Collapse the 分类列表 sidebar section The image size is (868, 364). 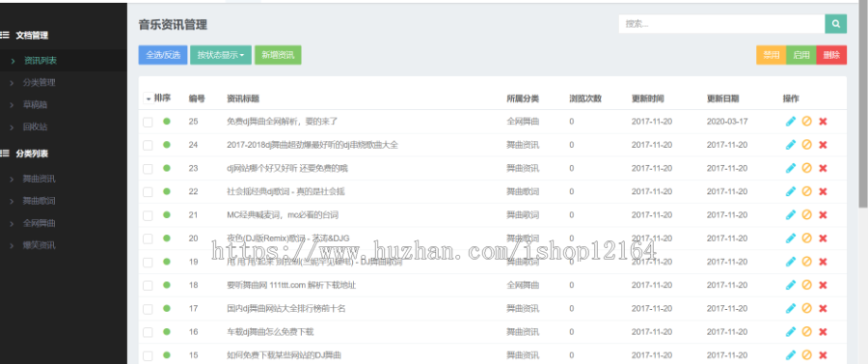coord(32,154)
